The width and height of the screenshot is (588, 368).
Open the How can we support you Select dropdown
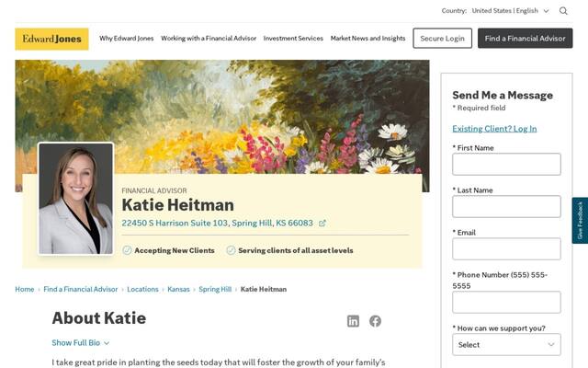(x=506, y=345)
